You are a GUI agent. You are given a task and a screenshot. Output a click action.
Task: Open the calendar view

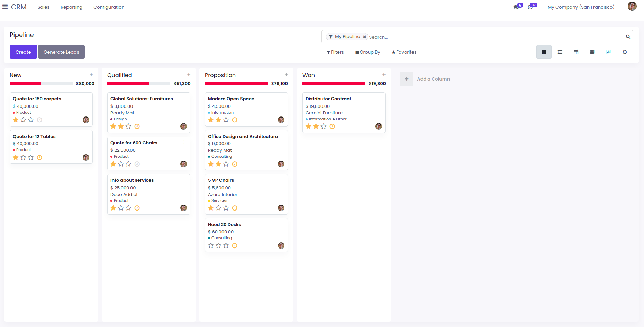[576, 52]
